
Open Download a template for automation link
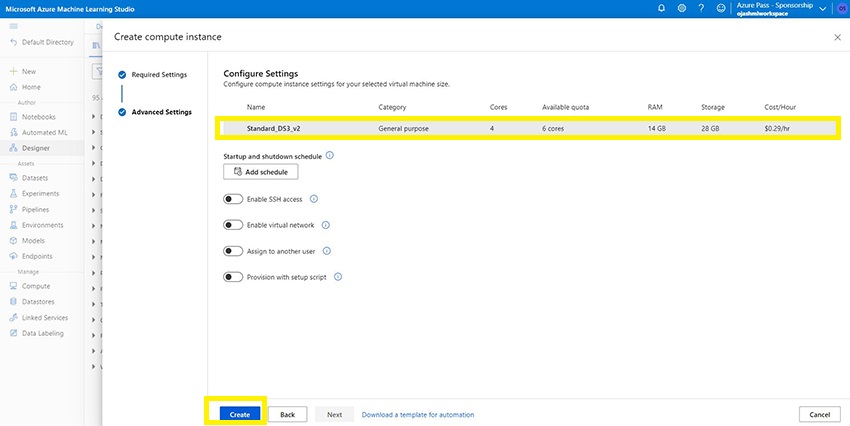coord(418,414)
